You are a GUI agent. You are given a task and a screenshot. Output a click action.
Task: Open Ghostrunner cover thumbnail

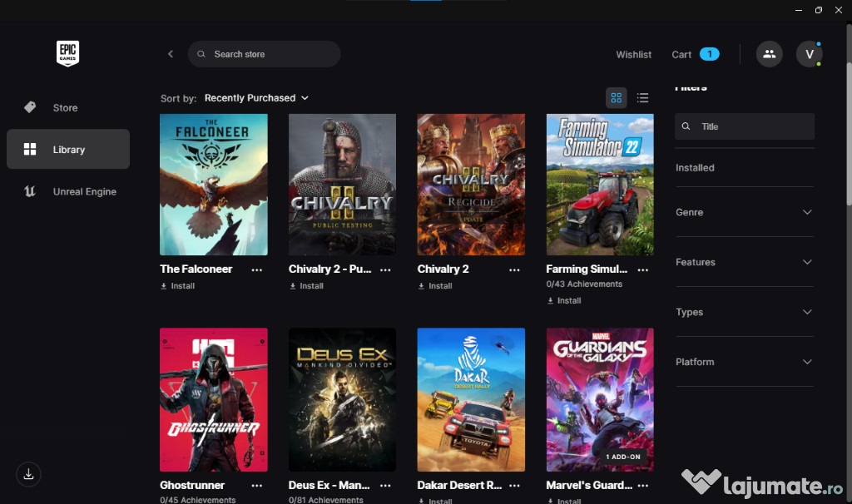(214, 400)
